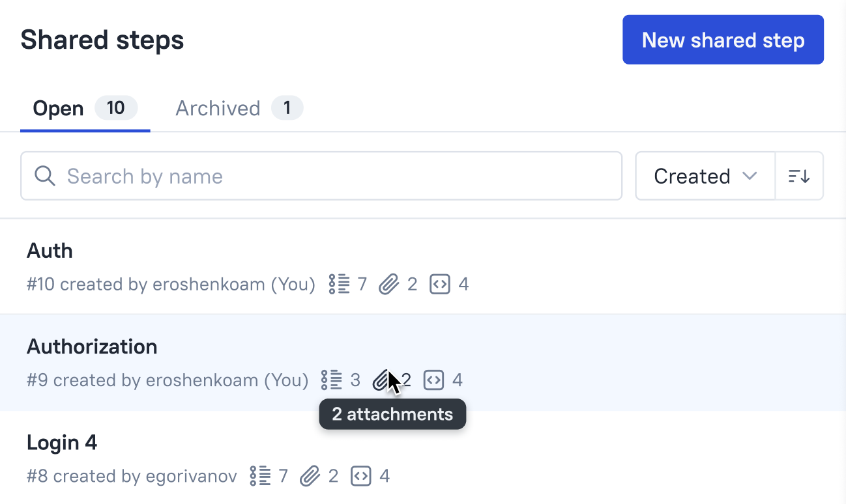The height and width of the screenshot is (504, 846).
Task: Click the steps list icon on the Authorization row
Action: click(330, 380)
